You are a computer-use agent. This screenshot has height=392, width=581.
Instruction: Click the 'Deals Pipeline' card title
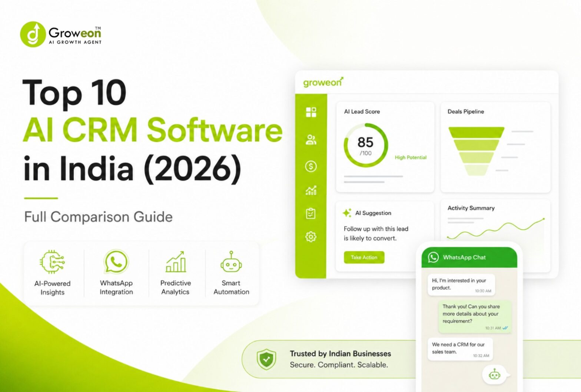pos(466,112)
